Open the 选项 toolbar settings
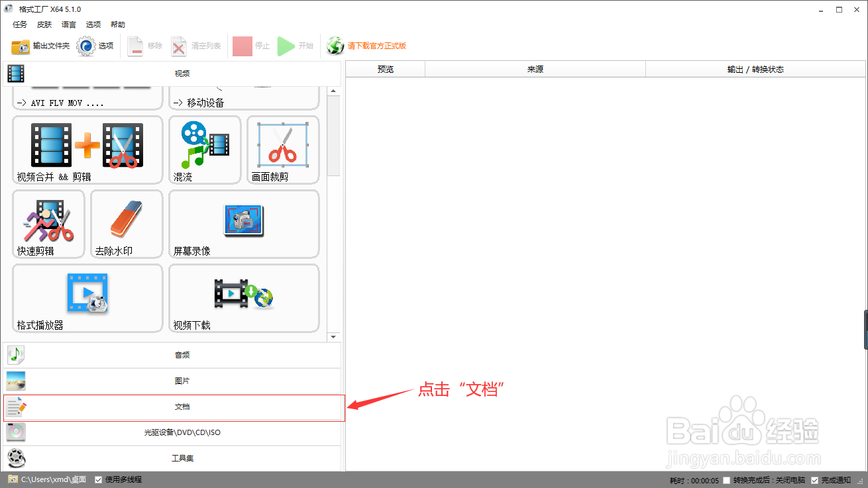Viewport: 868px width, 488px height. (x=95, y=46)
